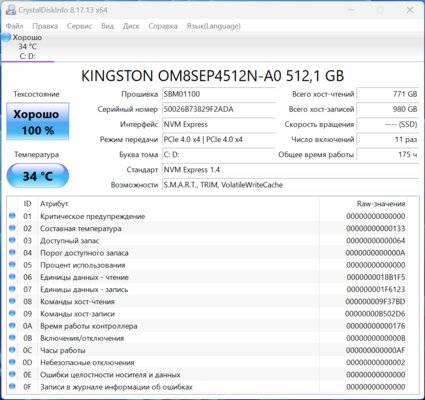Open the Язык(Language) menu
Image resolution: width=425 pixels, height=400 pixels.
[213, 26]
